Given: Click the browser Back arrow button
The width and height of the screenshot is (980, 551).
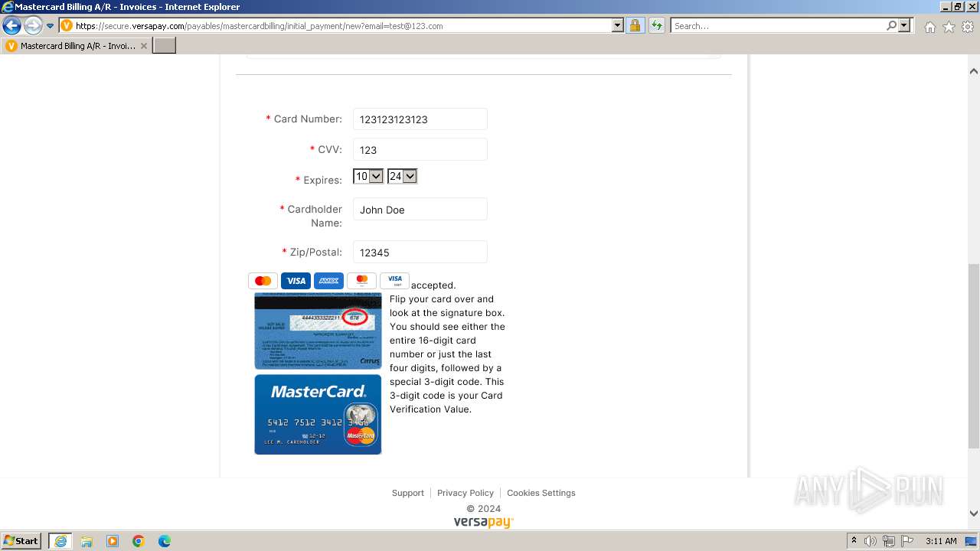Looking at the screenshot, I should [x=11, y=26].
